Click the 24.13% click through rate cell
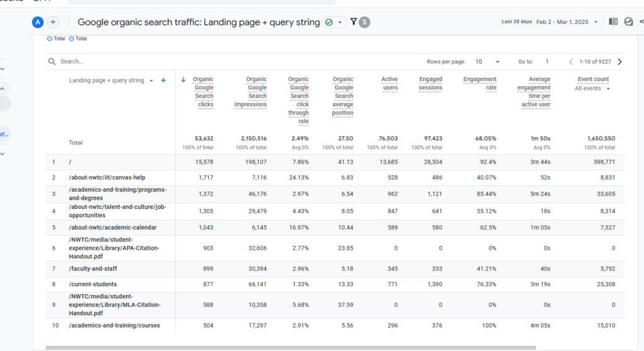Image resolution: width=644 pixels, height=351 pixels. [x=299, y=177]
